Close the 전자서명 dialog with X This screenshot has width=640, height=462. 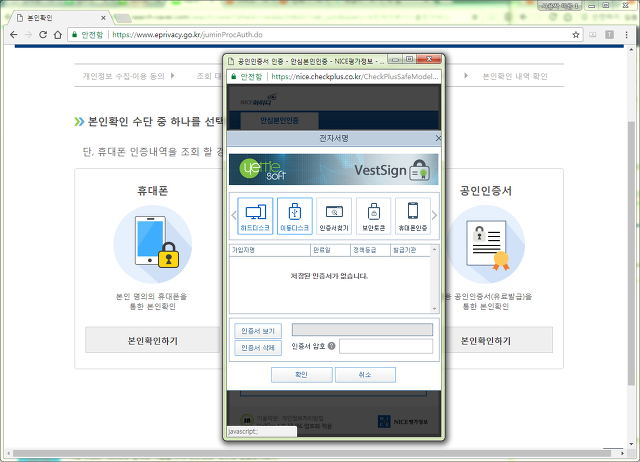(438, 138)
